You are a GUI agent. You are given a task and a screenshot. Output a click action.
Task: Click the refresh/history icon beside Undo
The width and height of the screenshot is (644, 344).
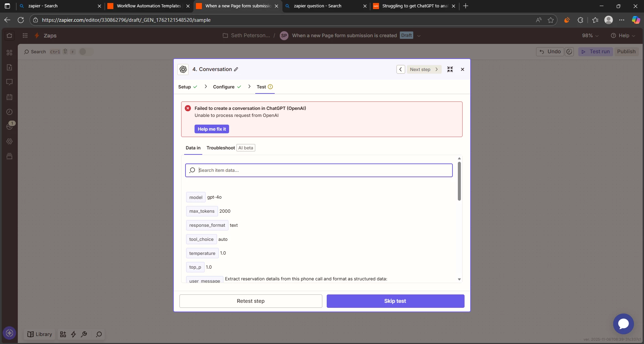click(569, 52)
